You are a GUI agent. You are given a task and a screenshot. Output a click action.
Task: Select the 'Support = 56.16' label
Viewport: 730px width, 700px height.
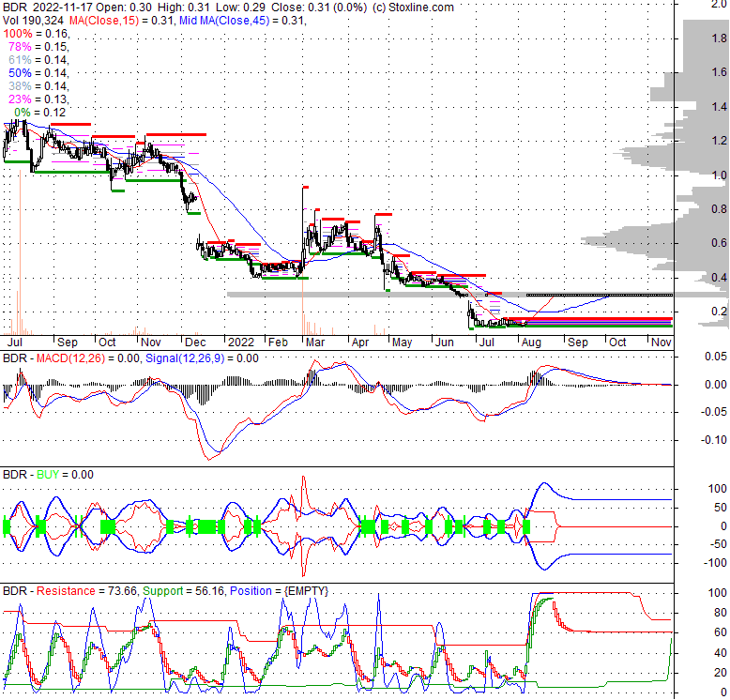click(x=184, y=591)
